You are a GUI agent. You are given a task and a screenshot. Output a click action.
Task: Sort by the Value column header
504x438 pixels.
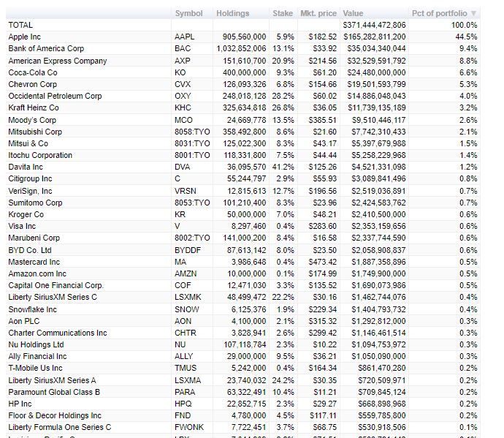pos(353,13)
